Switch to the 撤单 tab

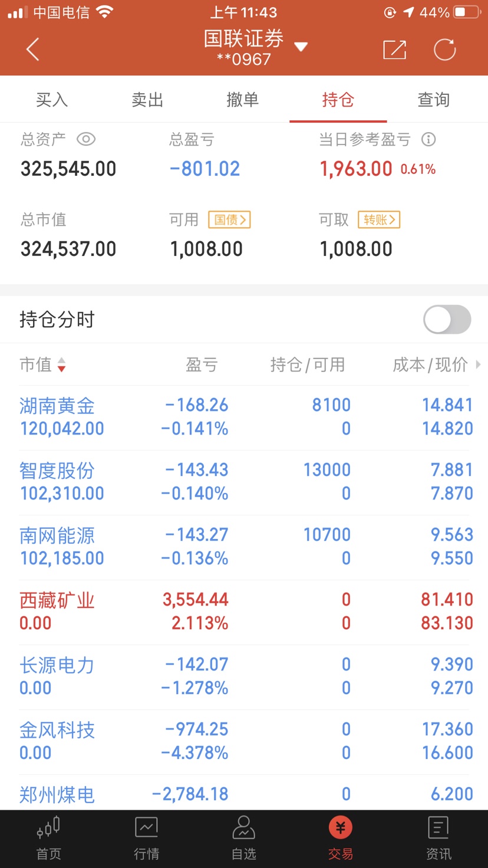pos(243,100)
